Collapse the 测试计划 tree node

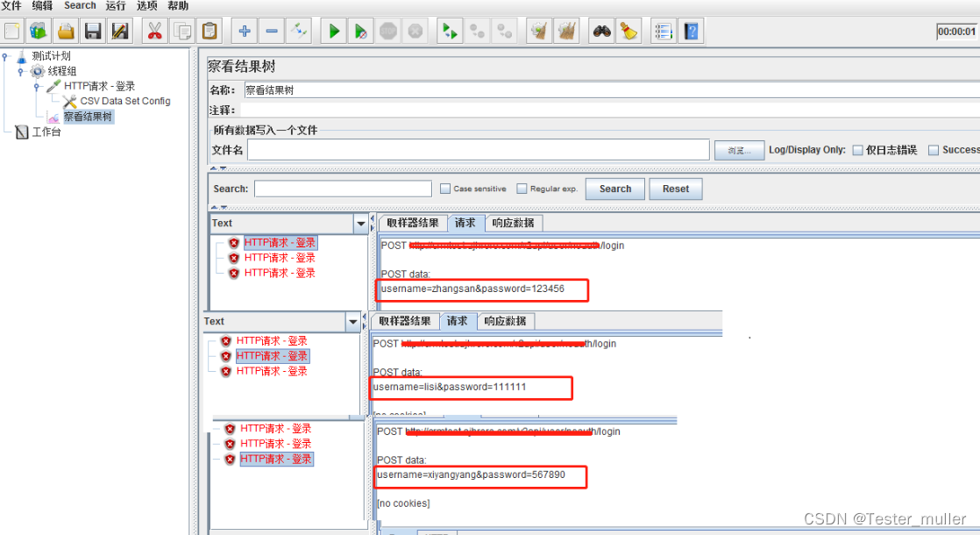5,56
